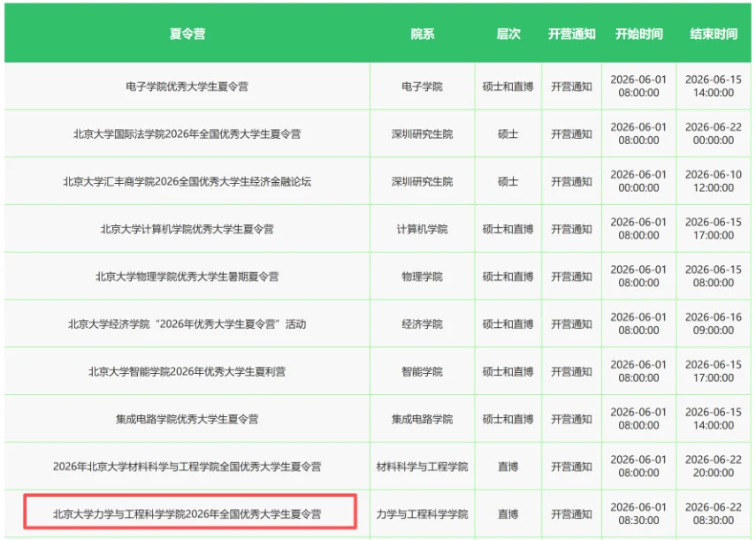Viewport: 756px width, 540px height.
Task: Open 北京大学汇丰商学院2026全国优秀大学生经济金融论坛
Action: click(x=187, y=181)
